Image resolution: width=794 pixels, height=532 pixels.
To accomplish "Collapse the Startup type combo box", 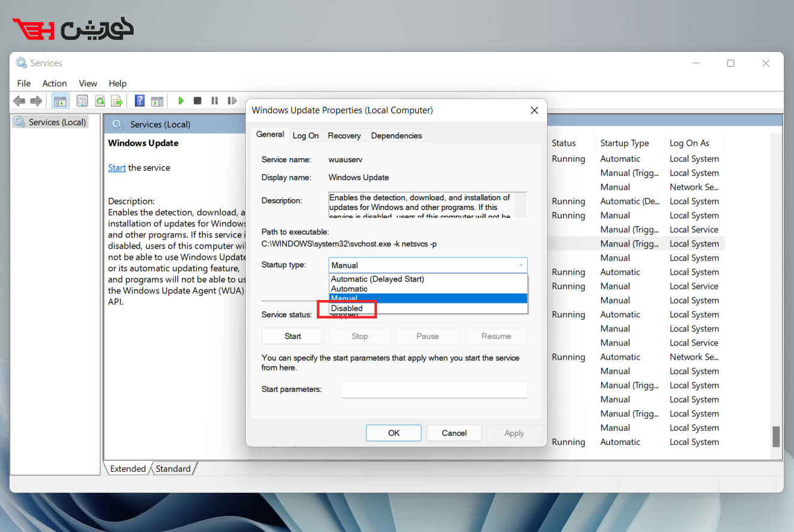I will (521, 265).
